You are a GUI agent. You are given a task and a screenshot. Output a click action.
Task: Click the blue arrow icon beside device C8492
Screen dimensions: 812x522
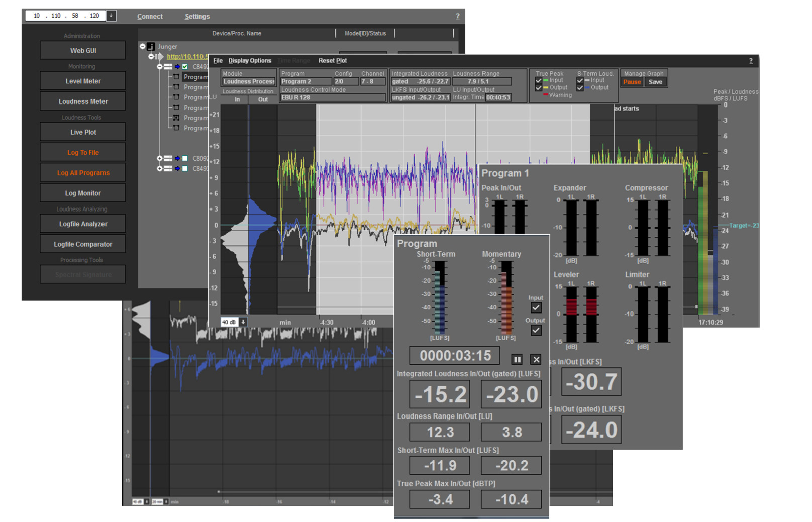(x=176, y=67)
